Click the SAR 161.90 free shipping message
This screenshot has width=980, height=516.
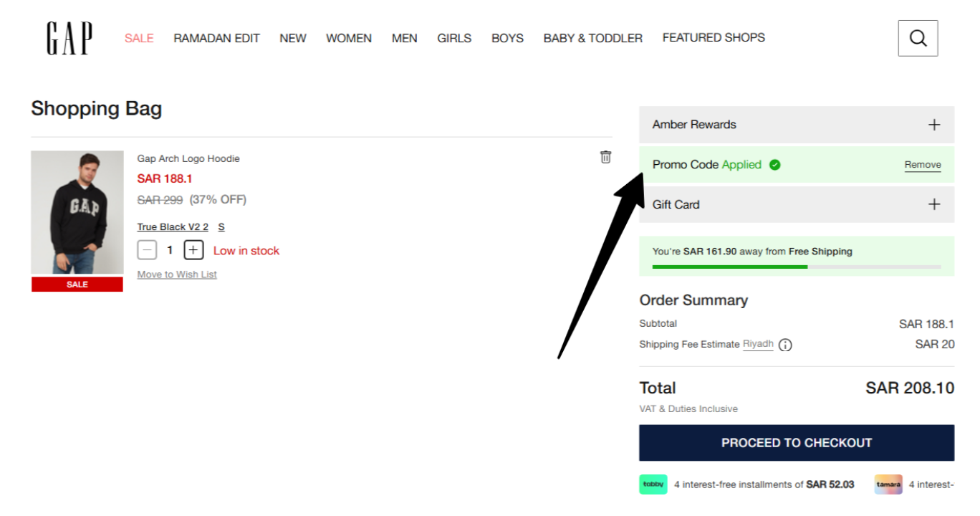click(752, 252)
